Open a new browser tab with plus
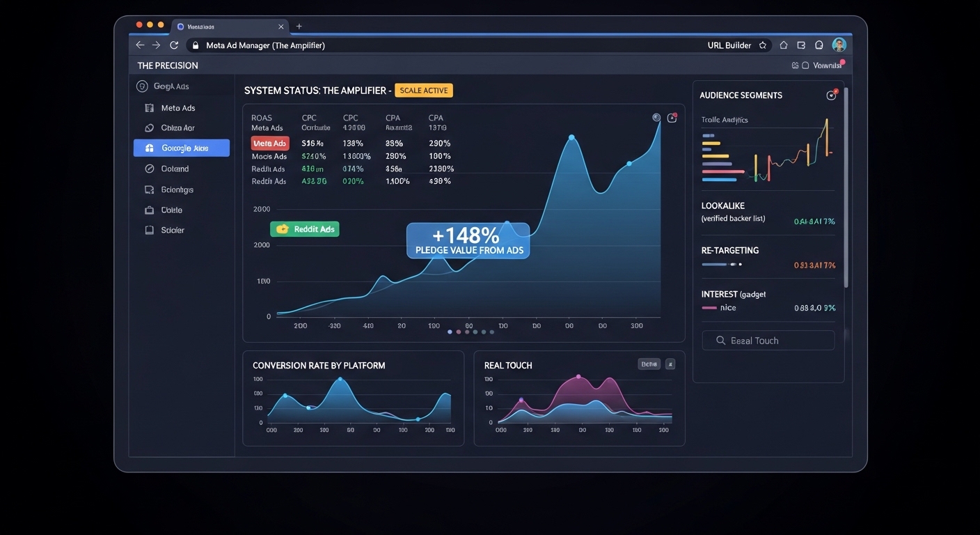Screen dimensions: 980x535 tap(299, 26)
